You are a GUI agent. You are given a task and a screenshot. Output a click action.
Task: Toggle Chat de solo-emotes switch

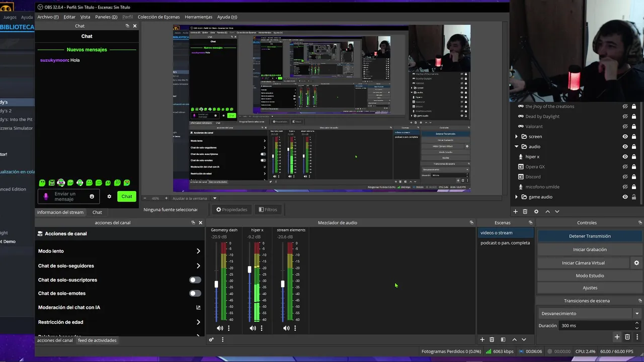tap(195, 293)
